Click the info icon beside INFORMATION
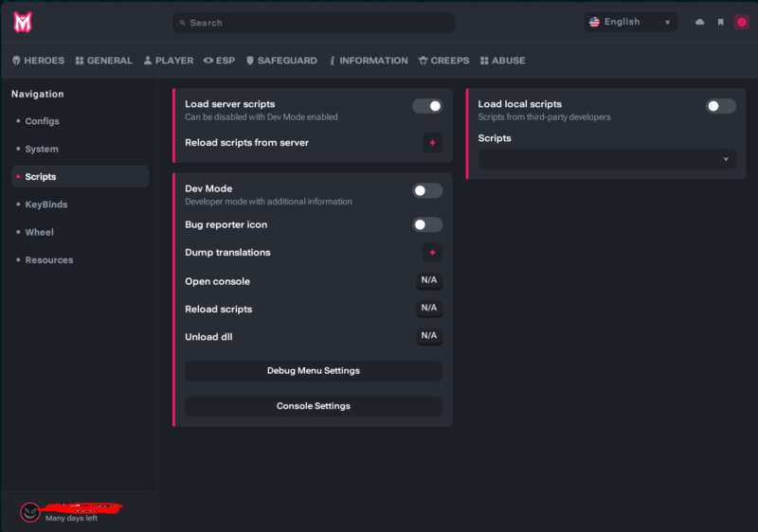The image size is (758, 532). click(333, 61)
